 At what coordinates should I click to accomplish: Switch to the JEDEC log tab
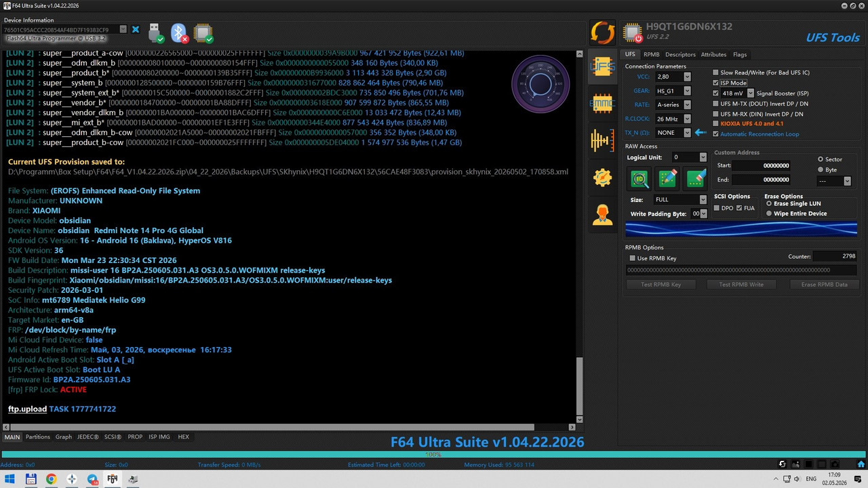[88, 437]
